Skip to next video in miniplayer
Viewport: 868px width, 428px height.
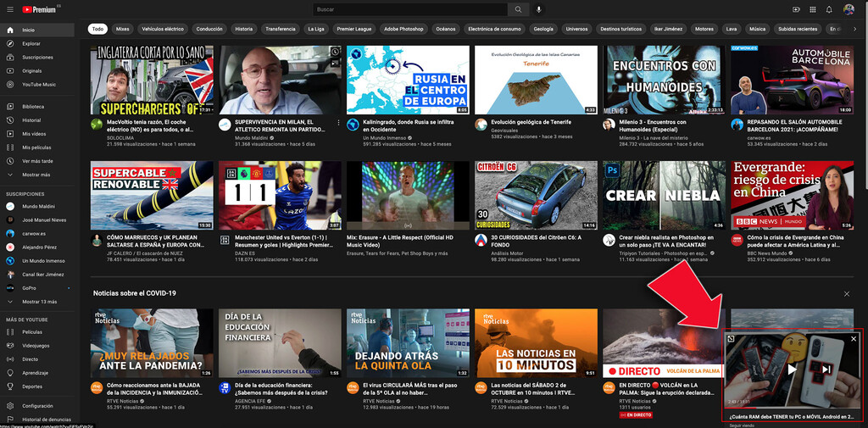(826, 370)
